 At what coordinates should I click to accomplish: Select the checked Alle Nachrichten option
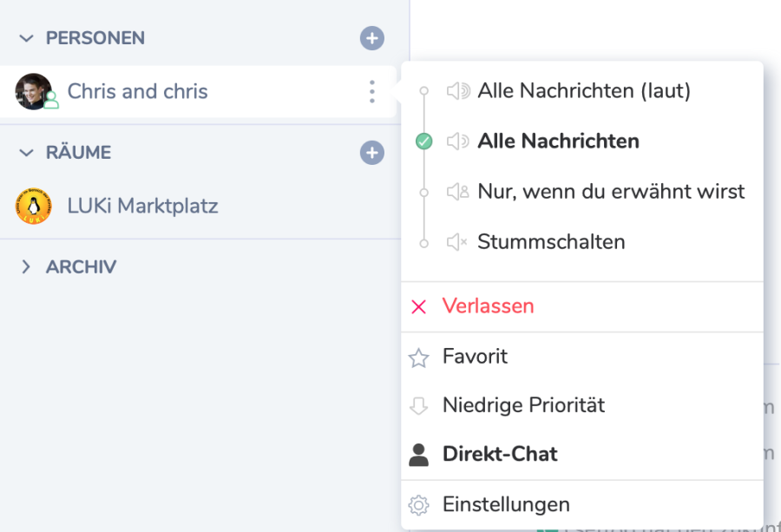click(558, 141)
